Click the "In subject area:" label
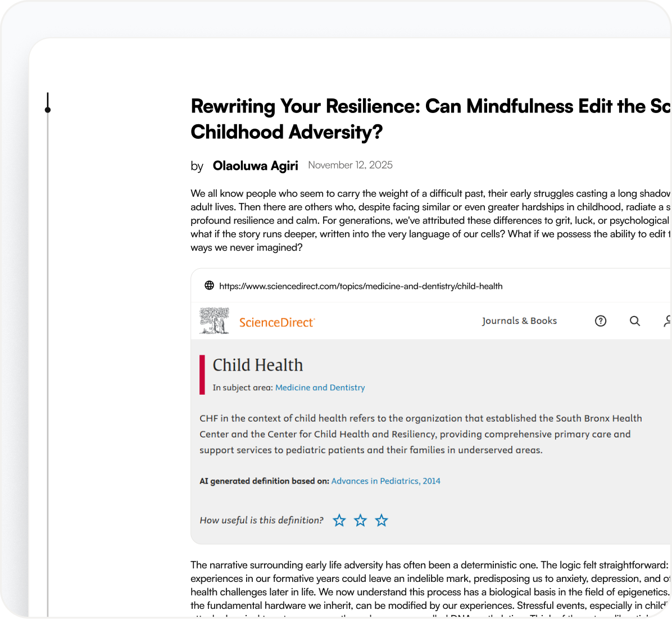Screen dimensions: 672x619 point(243,387)
